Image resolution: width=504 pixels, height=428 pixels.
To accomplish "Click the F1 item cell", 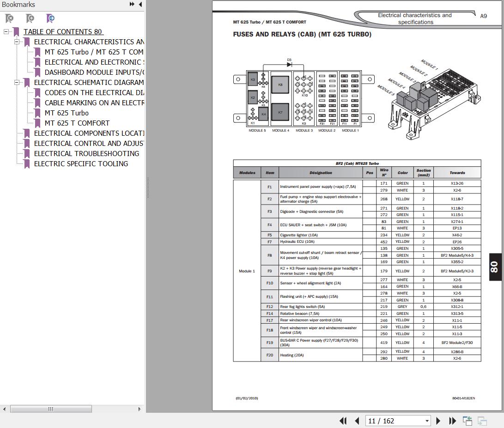I will pyautogui.click(x=270, y=187).
